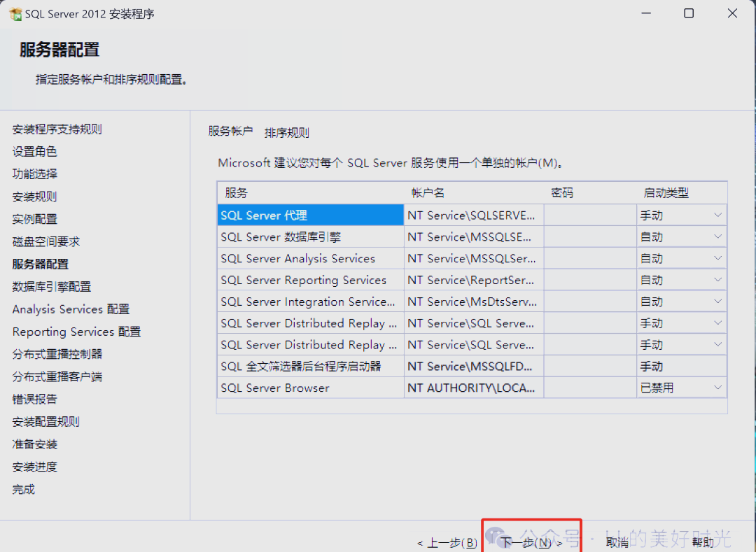
Task: Click 服务器配置 step in sidebar
Action: click(x=41, y=264)
